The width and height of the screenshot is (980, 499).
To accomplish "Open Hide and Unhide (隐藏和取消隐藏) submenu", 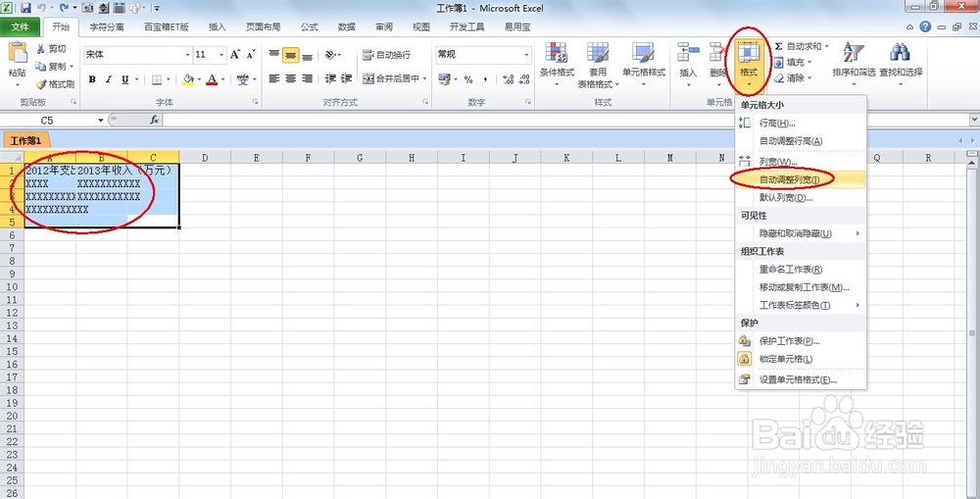I will (801, 233).
